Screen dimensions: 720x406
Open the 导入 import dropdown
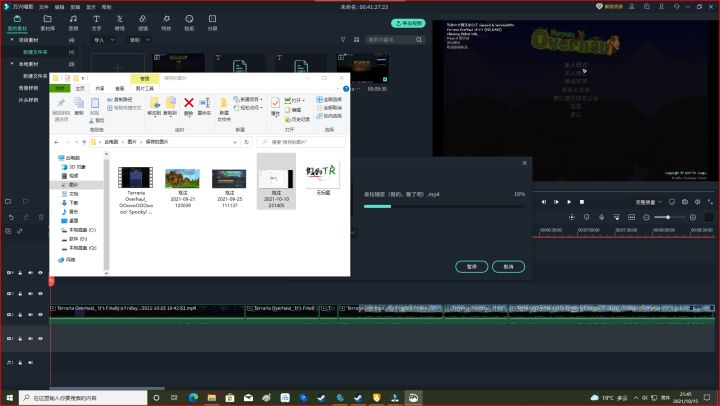pyautogui.click(x=104, y=40)
